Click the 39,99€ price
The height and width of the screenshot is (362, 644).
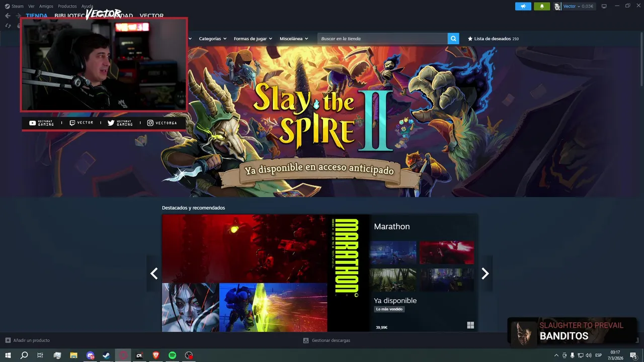pos(381,327)
